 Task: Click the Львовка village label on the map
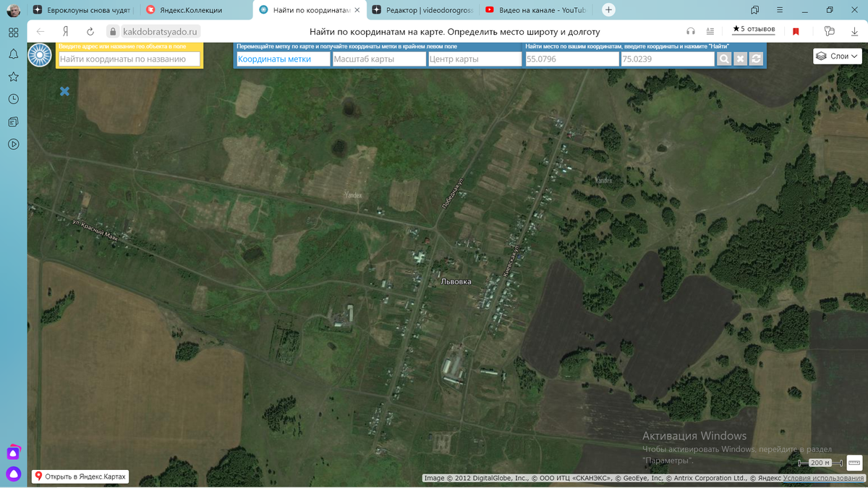click(x=456, y=281)
